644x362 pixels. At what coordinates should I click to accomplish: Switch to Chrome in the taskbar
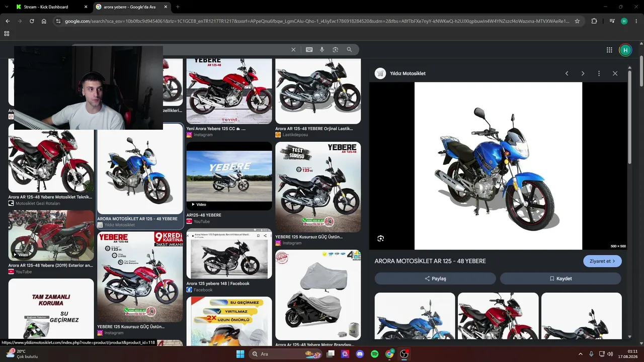tap(389, 354)
